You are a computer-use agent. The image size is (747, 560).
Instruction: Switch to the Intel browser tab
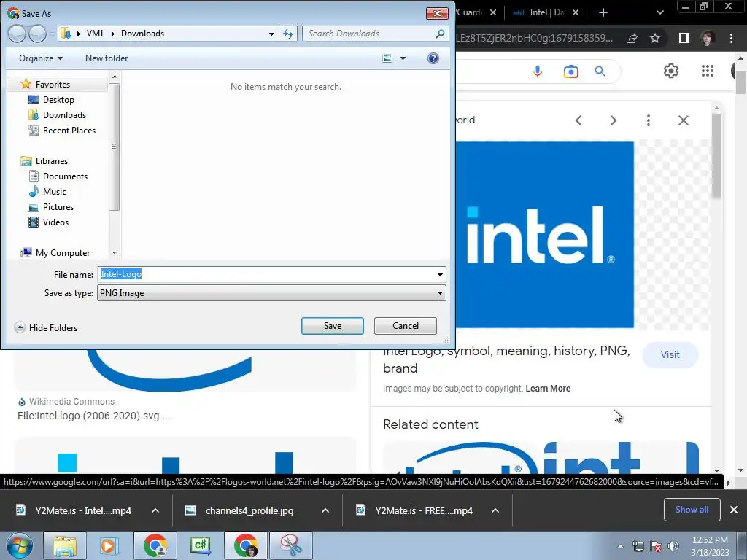tap(545, 12)
